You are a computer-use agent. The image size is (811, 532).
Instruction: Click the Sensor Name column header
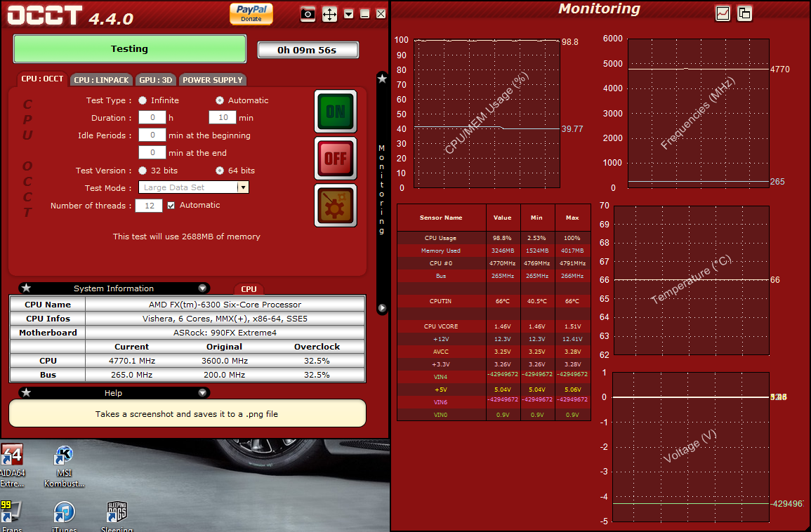441,218
